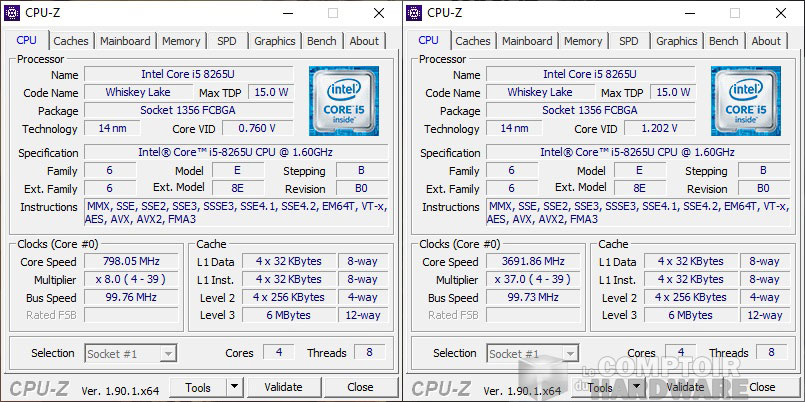The height and width of the screenshot is (402, 805).
Task: Select the CPU tab in the right window
Action: click(429, 40)
